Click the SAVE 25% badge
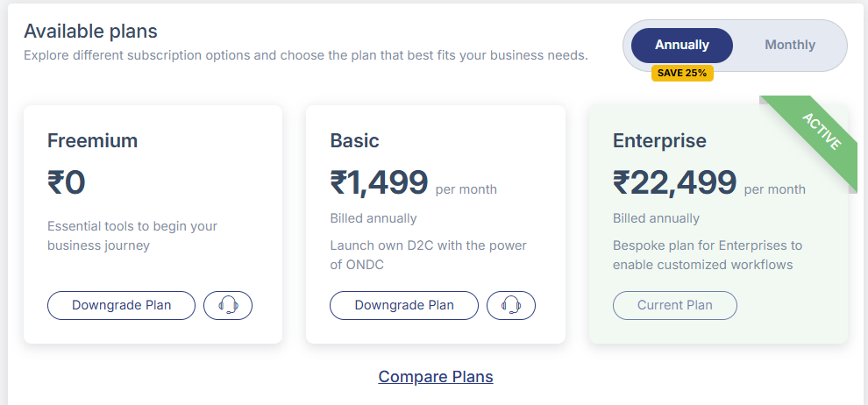The width and height of the screenshot is (868, 405). click(x=682, y=73)
